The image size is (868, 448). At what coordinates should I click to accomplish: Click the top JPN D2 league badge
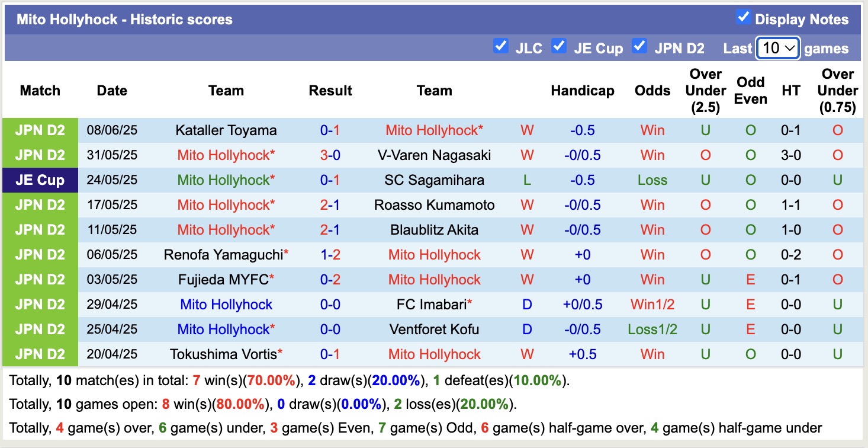pos(40,130)
